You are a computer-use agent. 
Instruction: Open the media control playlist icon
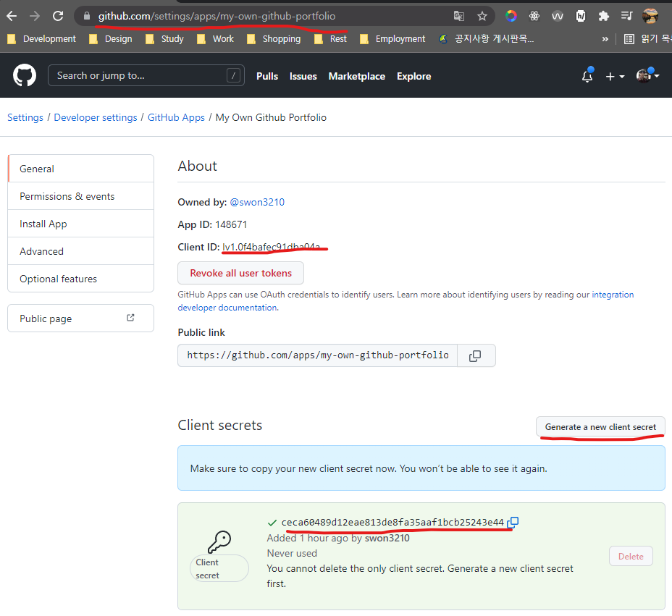point(626,16)
